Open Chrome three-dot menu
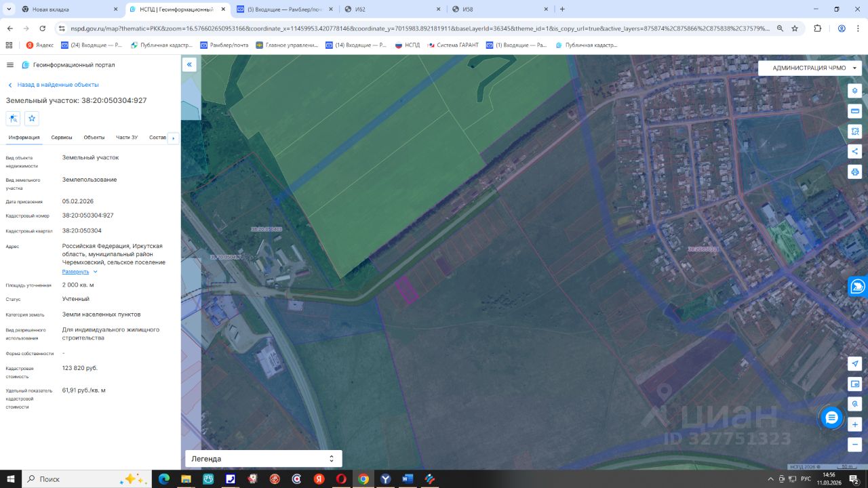Image resolution: width=868 pixels, height=488 pixels. (x=859, y=28)
